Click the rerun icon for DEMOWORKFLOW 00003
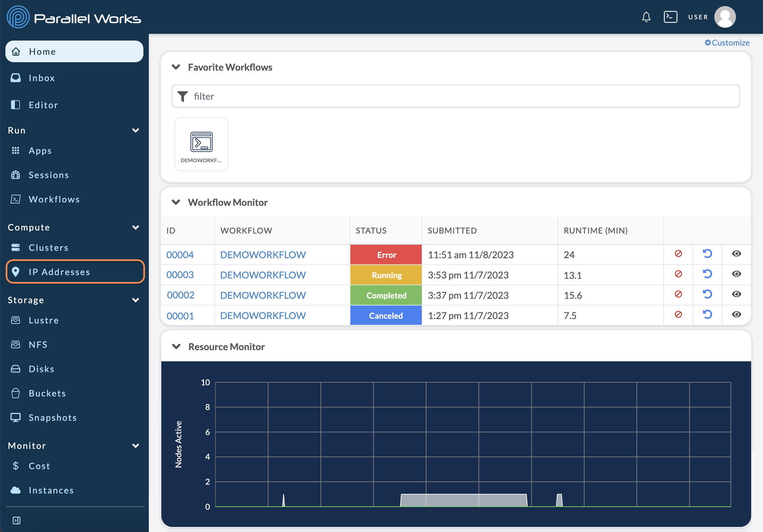 [707, 274]
